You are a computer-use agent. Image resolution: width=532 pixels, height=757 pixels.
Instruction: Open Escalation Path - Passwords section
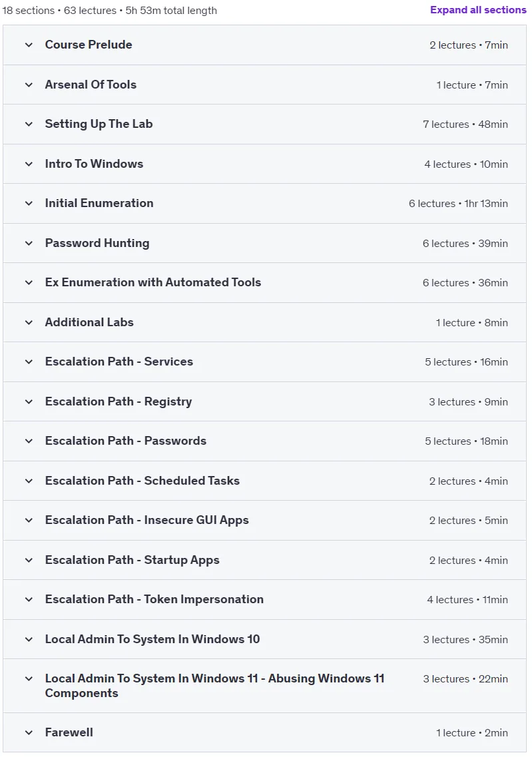pyautogui.click(x=126, y=441)
